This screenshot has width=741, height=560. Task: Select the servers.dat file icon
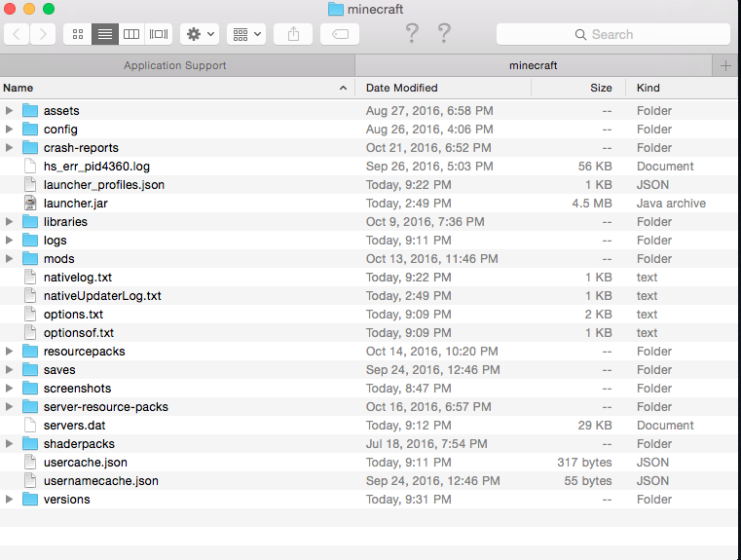pos(30,426)
